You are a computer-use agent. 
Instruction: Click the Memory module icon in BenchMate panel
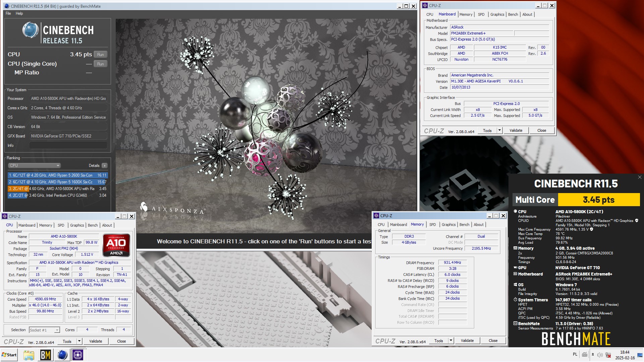[515, 248]
